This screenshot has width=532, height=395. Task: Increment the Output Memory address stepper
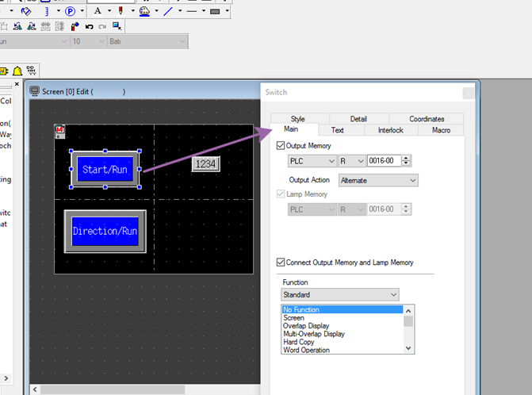(407, 158)
